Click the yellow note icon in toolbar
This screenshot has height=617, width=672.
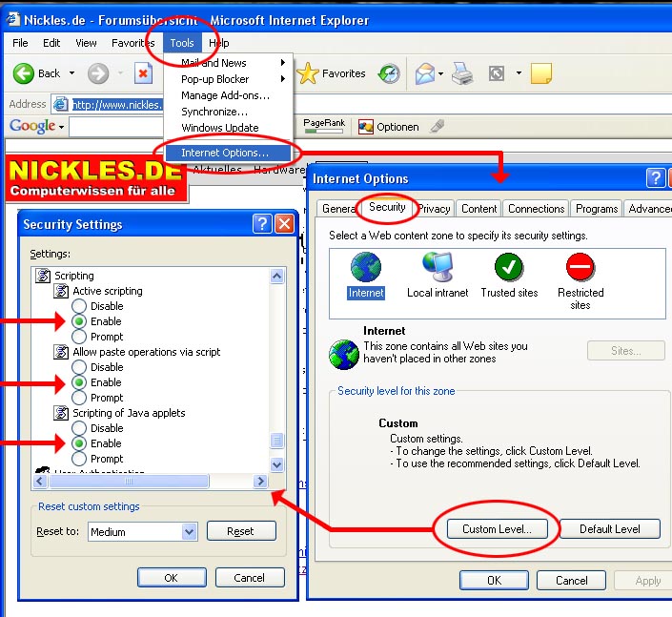(x=540, y=73)
